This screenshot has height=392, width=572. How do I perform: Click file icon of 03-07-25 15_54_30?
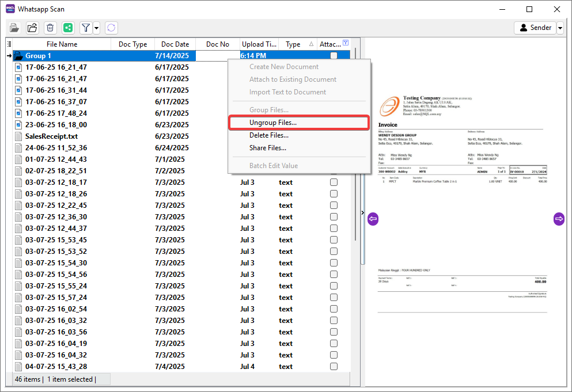pyautogui.click(x=18, y=263)
